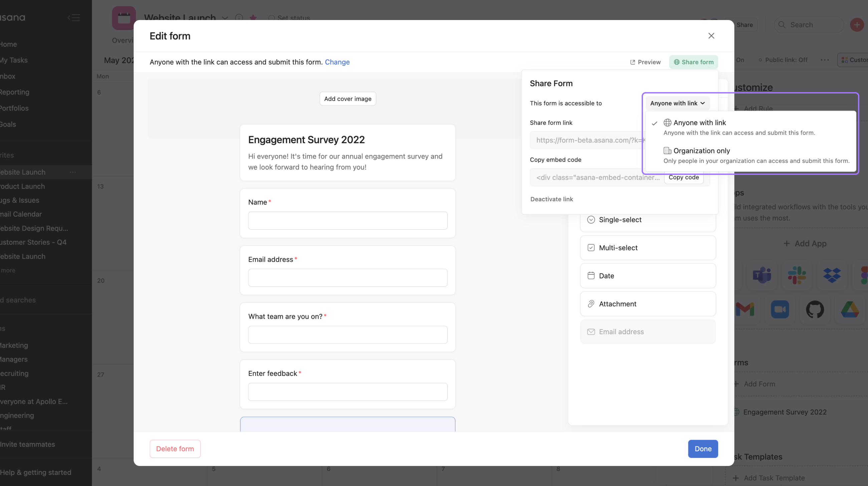The width and height of the screenshot is (868, 486).
Task: Close the Edit form dialog
Action: [x=711, y=36]
